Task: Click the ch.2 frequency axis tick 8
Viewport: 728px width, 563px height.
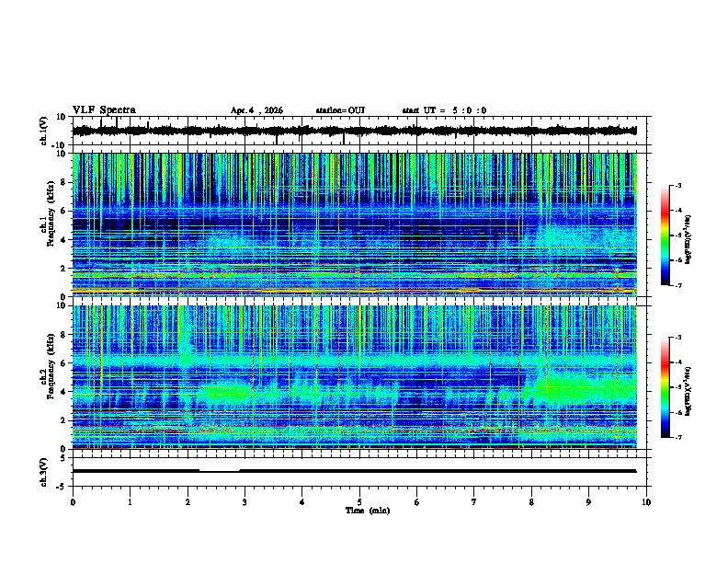Action: coord(63,335)
